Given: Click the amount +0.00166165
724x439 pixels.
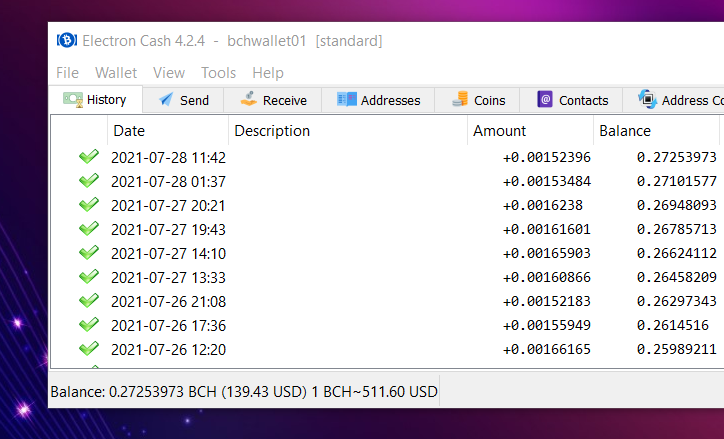Looking at the screenshot, I should point(547,349).
